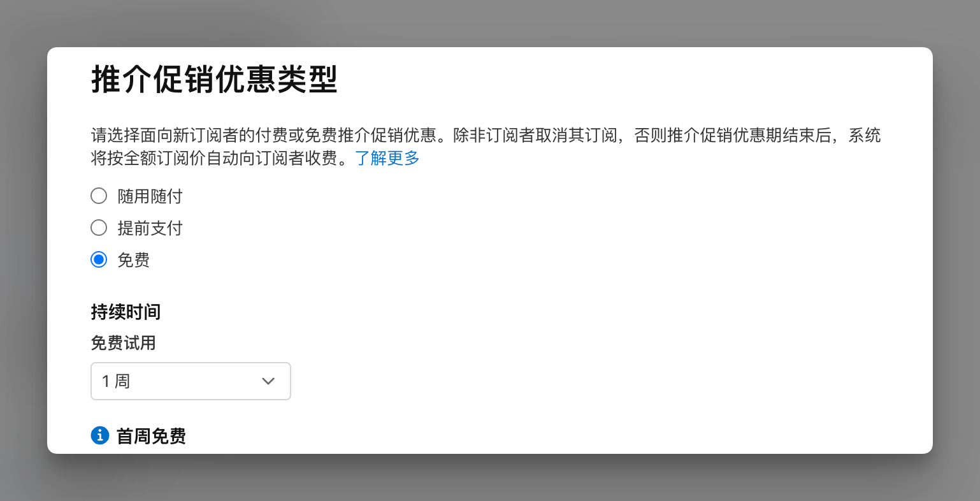Click the 推介促销优惠类型 dialog title

(214, 80)
